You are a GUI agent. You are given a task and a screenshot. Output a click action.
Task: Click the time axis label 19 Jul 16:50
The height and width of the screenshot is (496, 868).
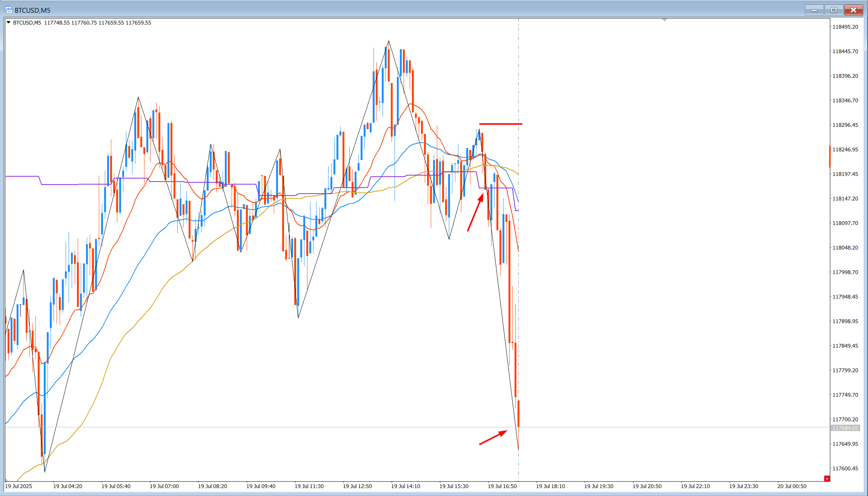point(502,486)
